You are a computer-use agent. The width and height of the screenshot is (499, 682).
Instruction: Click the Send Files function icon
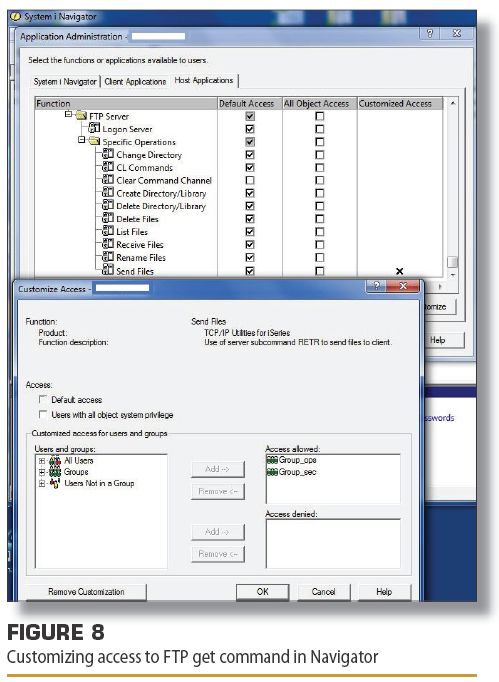tap(108, 270)
